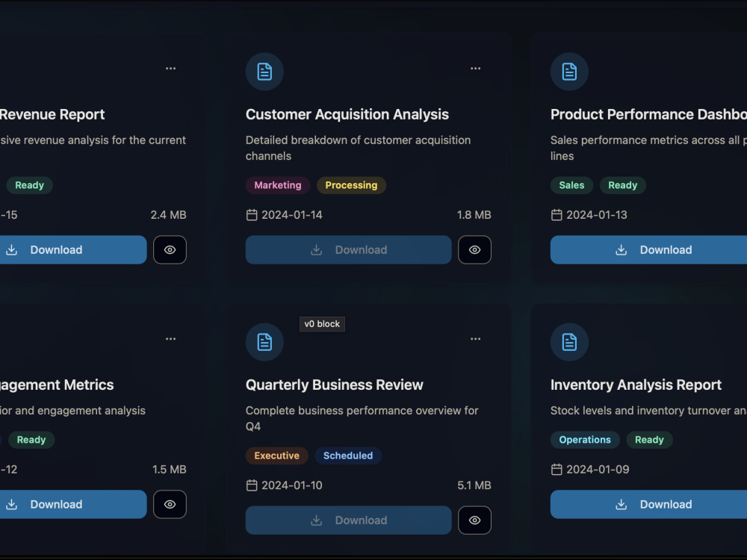Click calendar icon beside 2024-01-14

(252, 215)
